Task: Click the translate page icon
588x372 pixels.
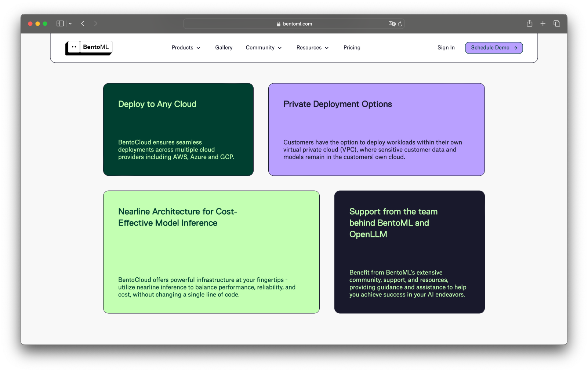Action: 392,24
